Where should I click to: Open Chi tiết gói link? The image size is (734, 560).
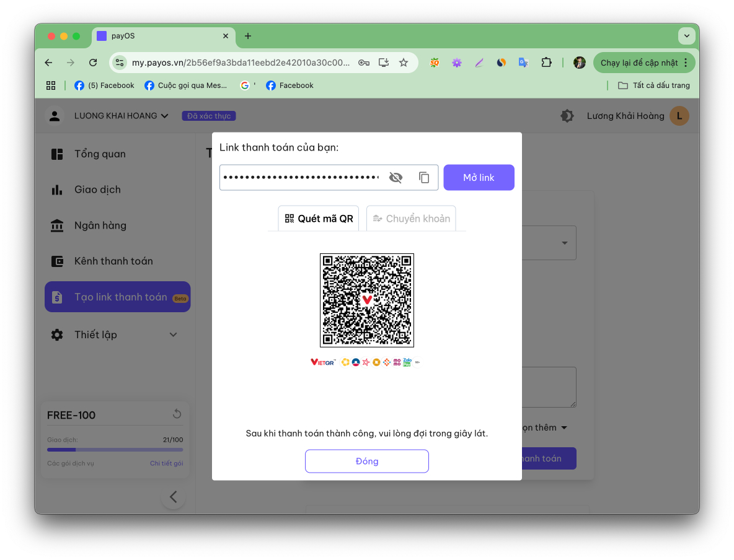pyautogui.click(x=166, y=463)
